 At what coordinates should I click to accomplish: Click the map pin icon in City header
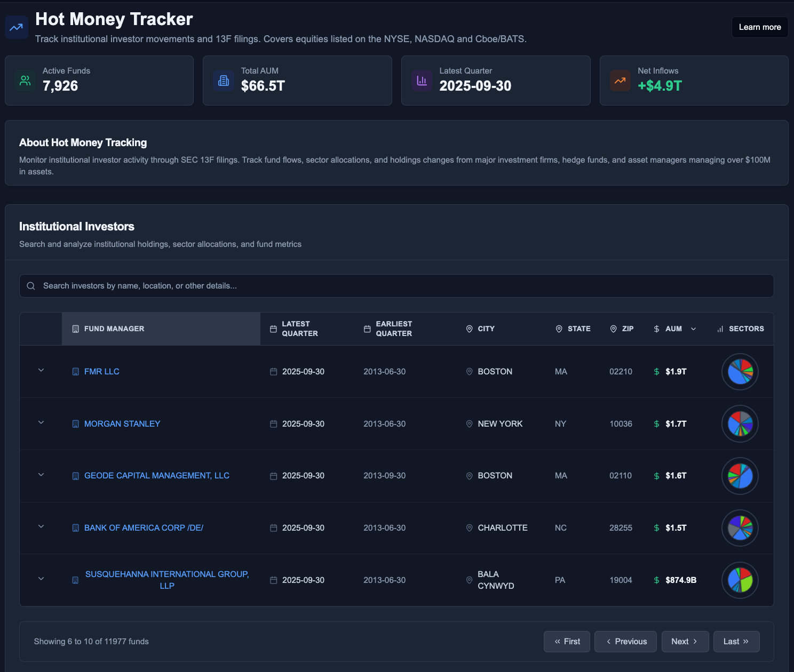[469, 329]
